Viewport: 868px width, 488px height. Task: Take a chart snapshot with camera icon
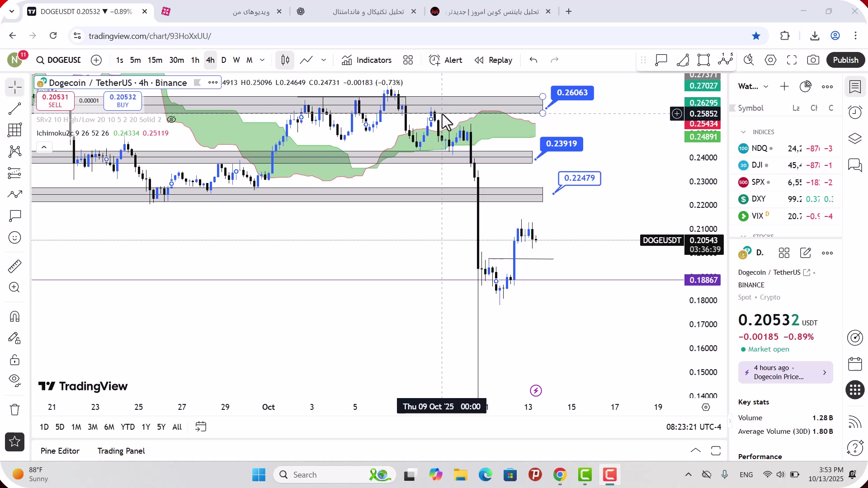pyautogui.click(x=813, y=60)
